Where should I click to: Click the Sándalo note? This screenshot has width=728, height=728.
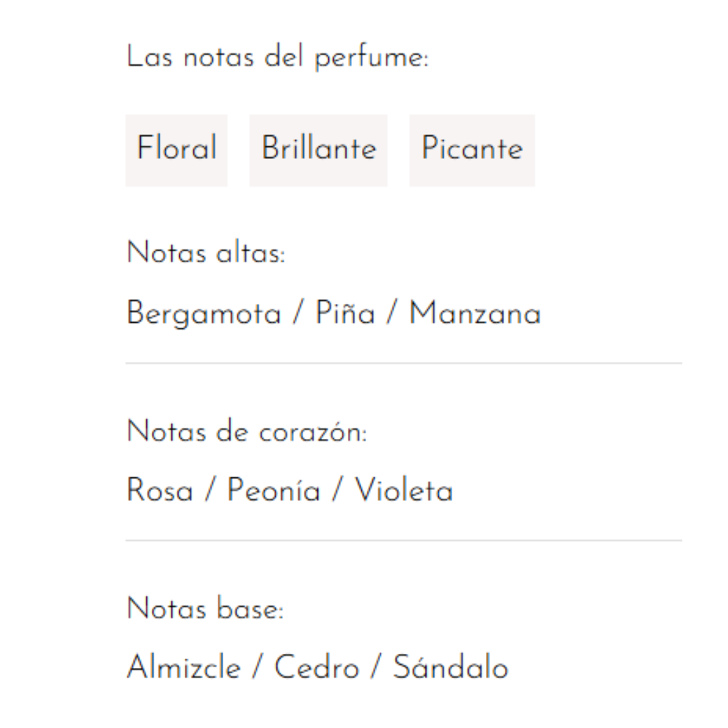(451, 669)
